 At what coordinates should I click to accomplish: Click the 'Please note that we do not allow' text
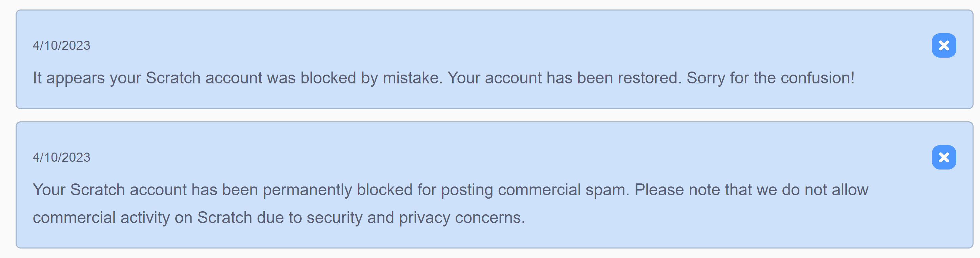pos(752,190)
